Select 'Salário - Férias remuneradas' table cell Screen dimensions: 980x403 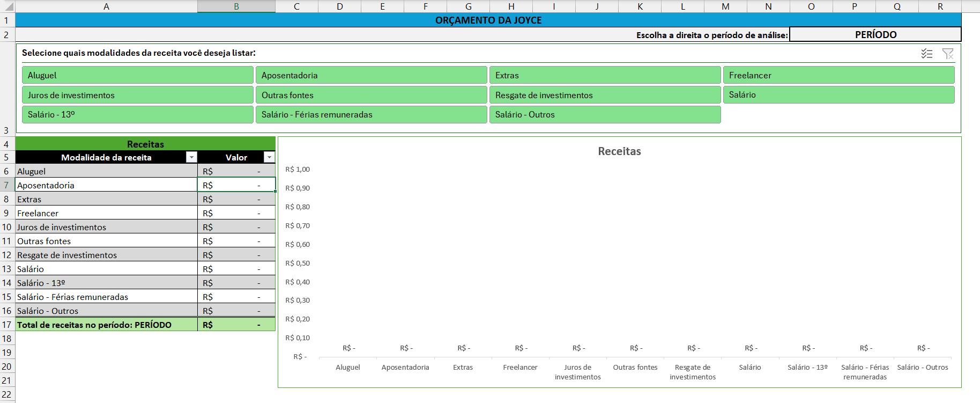(x=106, y=297)
